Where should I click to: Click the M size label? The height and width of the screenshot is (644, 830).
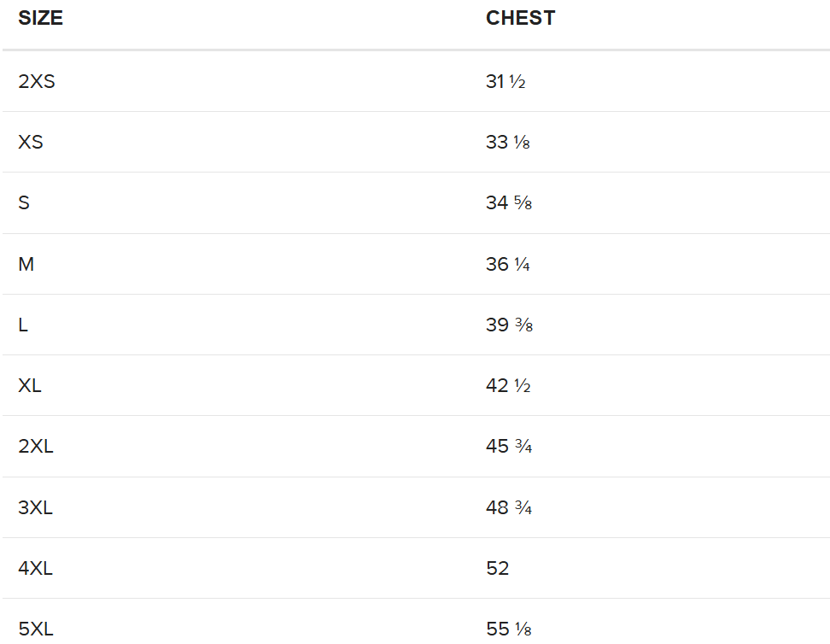(x=26, y=265)
